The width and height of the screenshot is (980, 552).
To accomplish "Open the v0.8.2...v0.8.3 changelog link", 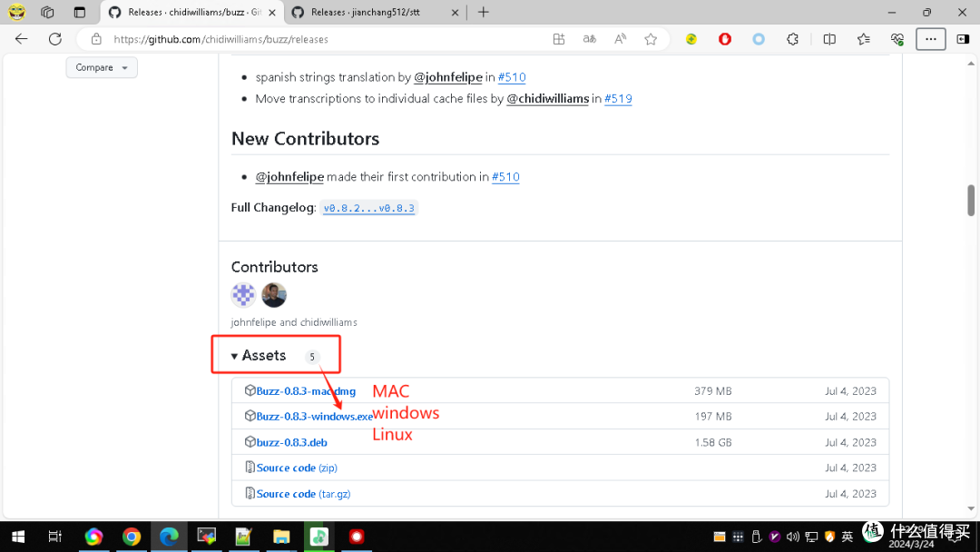I will (x=368, y=208).
